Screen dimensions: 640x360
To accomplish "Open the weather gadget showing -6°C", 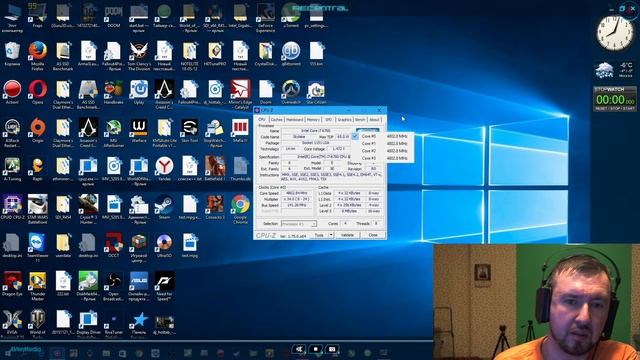I will [x=614, y=70].
